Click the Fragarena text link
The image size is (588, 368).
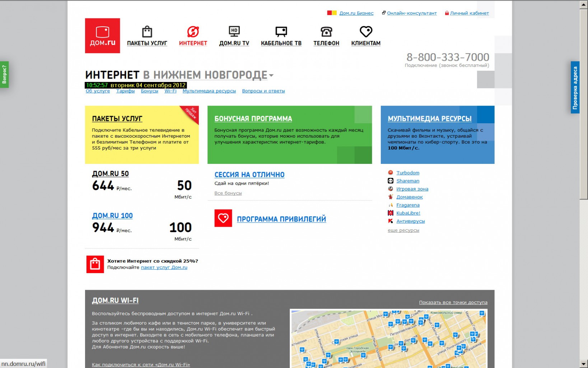408,205
